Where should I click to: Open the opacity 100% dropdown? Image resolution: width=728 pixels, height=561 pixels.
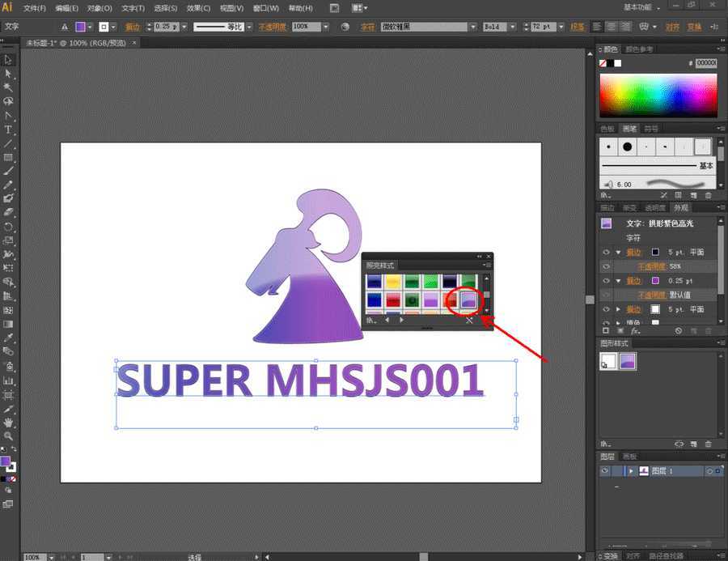(326, 27)
